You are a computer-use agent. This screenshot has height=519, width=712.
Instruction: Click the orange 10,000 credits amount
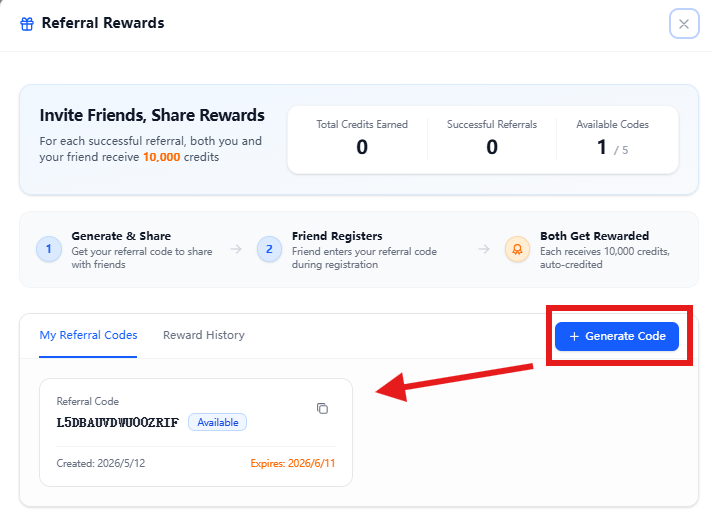162,157
